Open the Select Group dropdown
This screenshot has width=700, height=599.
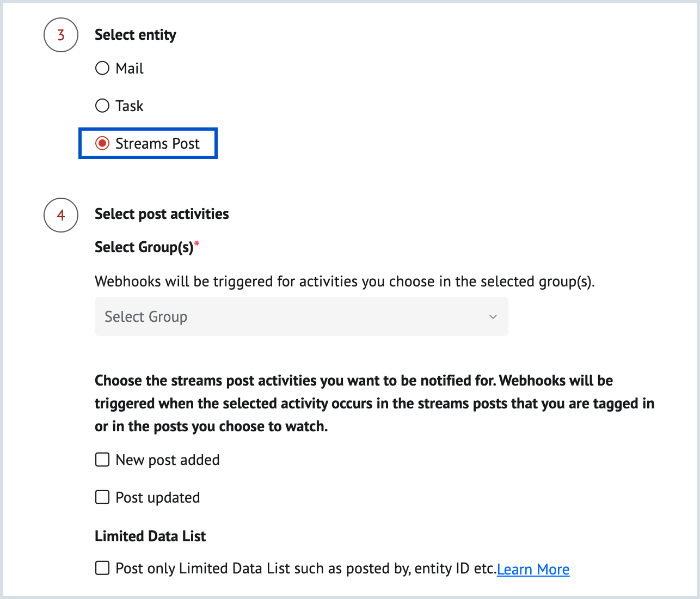301,316
